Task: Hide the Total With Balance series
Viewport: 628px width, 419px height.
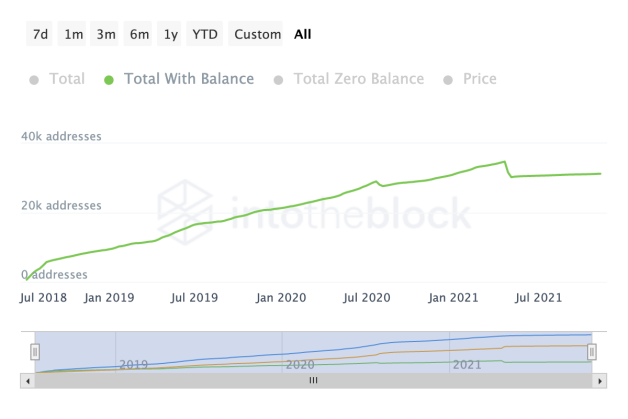Action: coord(178,79)
